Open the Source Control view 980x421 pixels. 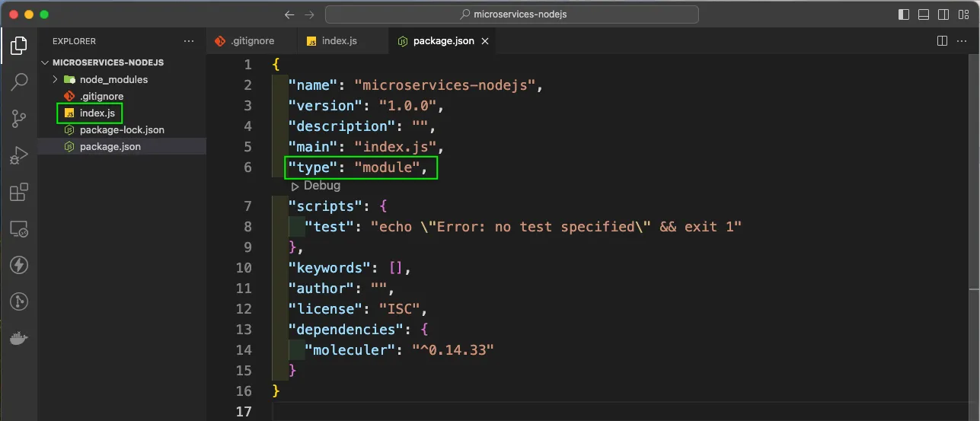pyautogui.click(x=19, y=118)
